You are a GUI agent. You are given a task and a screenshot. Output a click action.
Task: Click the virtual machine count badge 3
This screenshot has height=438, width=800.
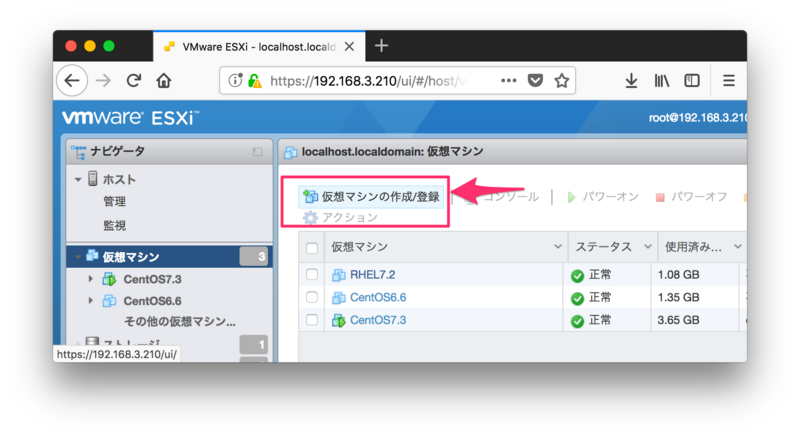pyautogui.click(x=254, y=256)
